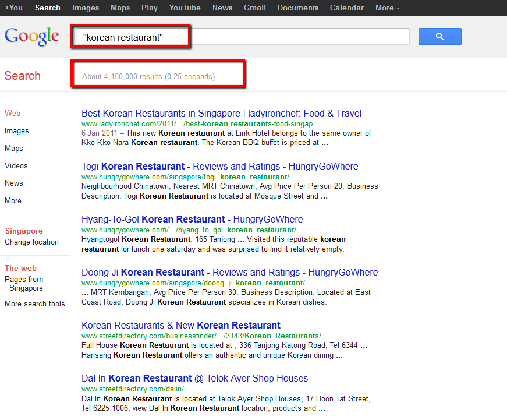507x420 pixels.
Task: Open Korean Restaurants & New Korean Restaurant result
Action: pyautogui.click(x=181, y=325)
